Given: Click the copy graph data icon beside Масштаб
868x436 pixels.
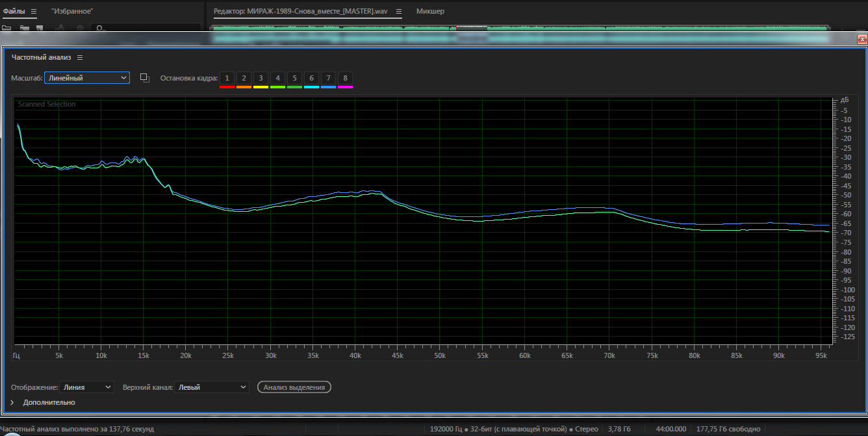Looking at the screenshot, I should (x=144, y=78).
